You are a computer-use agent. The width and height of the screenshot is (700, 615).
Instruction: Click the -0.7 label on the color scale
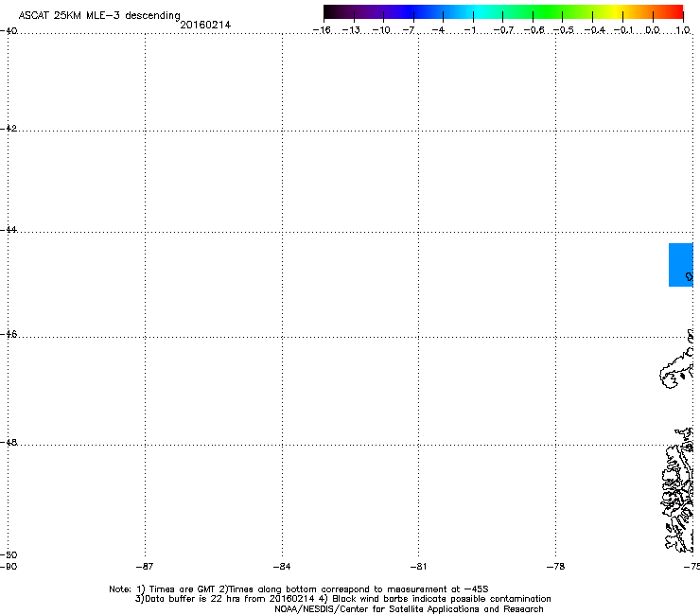pyautogui.click(x=503, y=30)
